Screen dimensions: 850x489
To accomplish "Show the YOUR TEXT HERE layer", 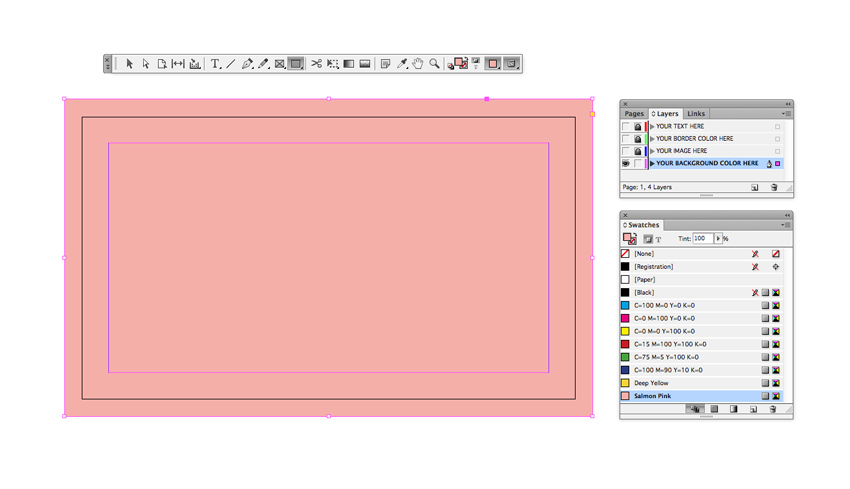I will 626,126.
